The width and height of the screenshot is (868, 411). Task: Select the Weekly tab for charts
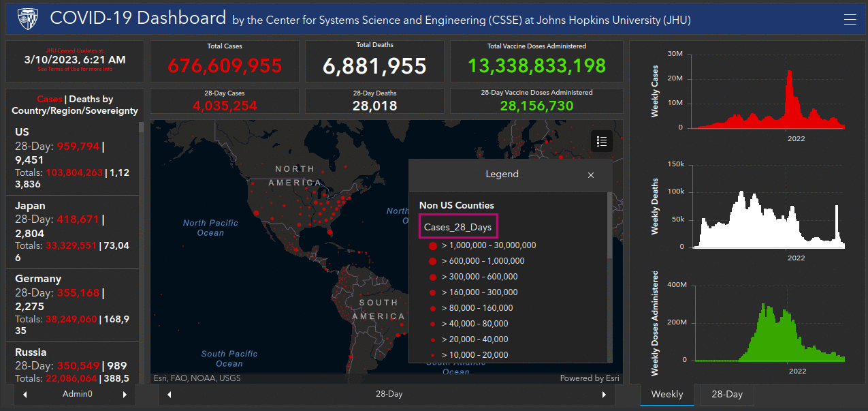click(666, 394)
